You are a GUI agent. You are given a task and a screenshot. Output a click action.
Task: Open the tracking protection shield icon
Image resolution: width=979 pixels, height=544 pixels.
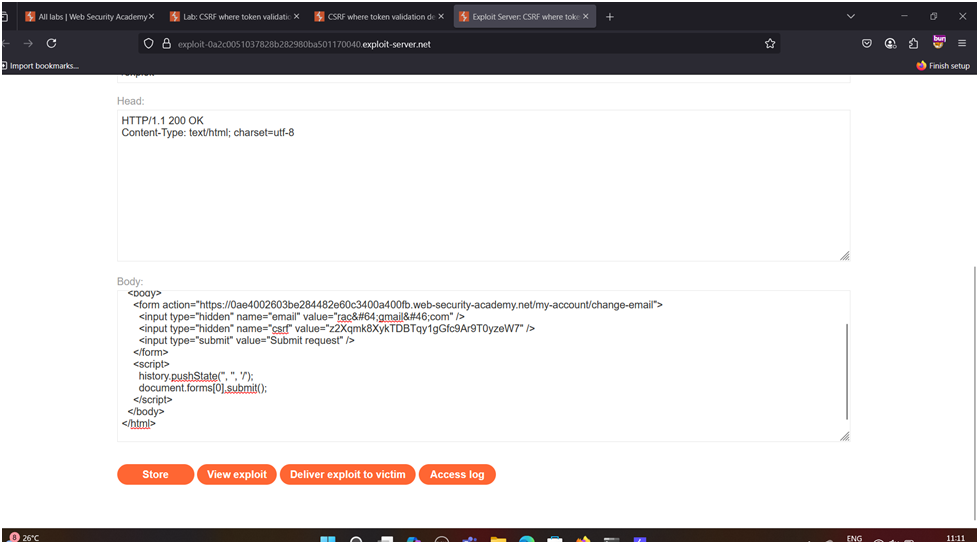pos(149,44)
